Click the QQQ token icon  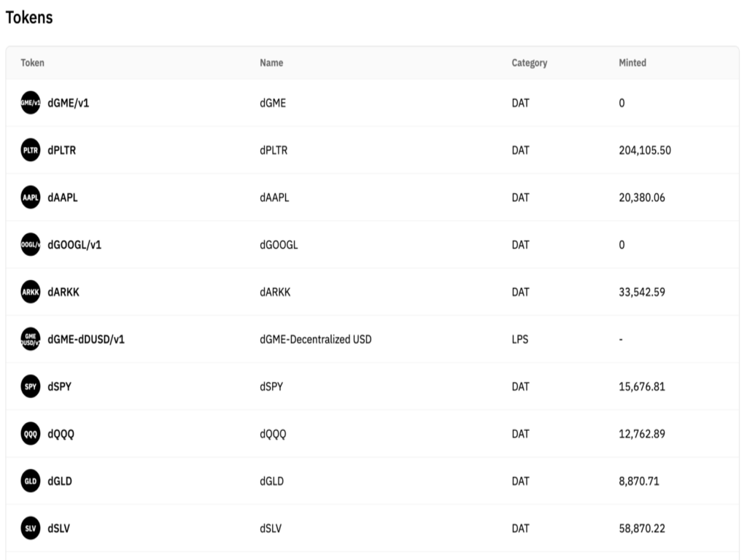click(31, 434)
